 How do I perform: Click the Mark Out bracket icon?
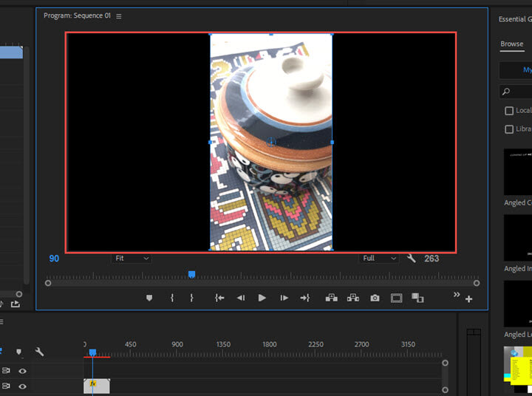191,298
